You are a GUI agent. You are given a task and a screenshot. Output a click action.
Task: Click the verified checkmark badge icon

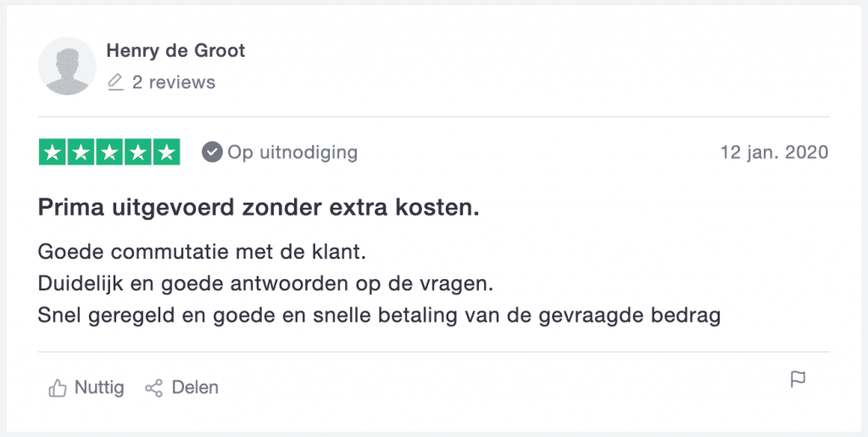click(x=212, y=153)
